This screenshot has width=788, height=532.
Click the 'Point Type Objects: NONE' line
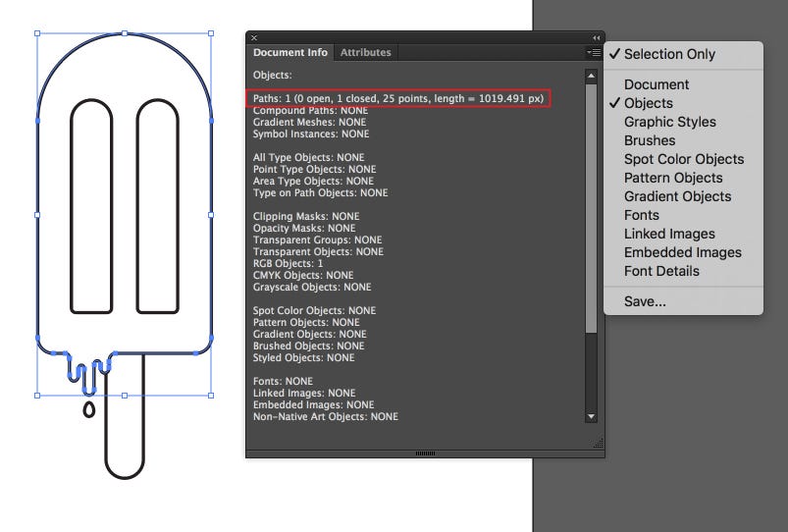(314, 169)
